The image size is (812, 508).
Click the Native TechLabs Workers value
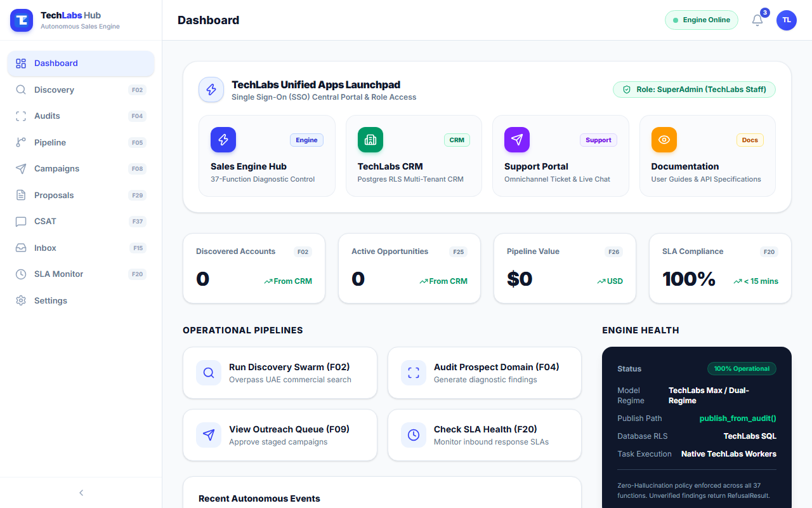click(729, 454)
